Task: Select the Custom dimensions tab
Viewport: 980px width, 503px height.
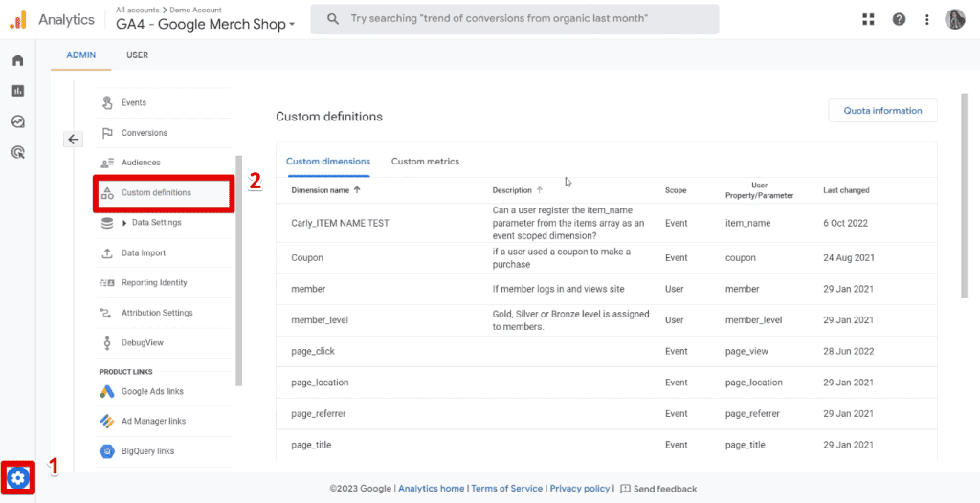Action: click(x=328, y=162)
